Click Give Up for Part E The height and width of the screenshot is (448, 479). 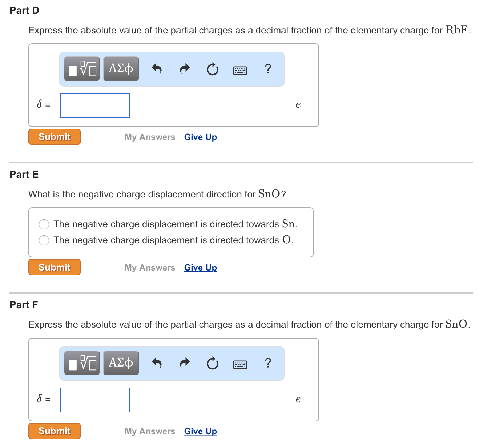200,268
